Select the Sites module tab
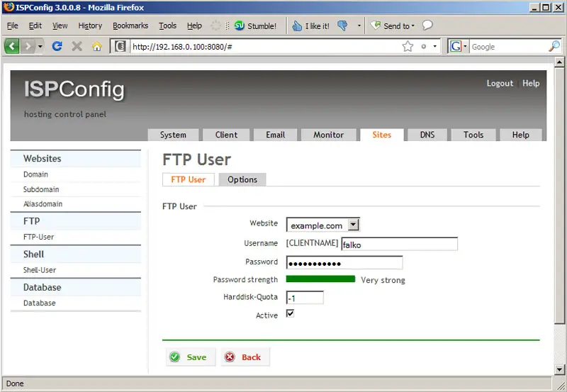 (382, 135)
